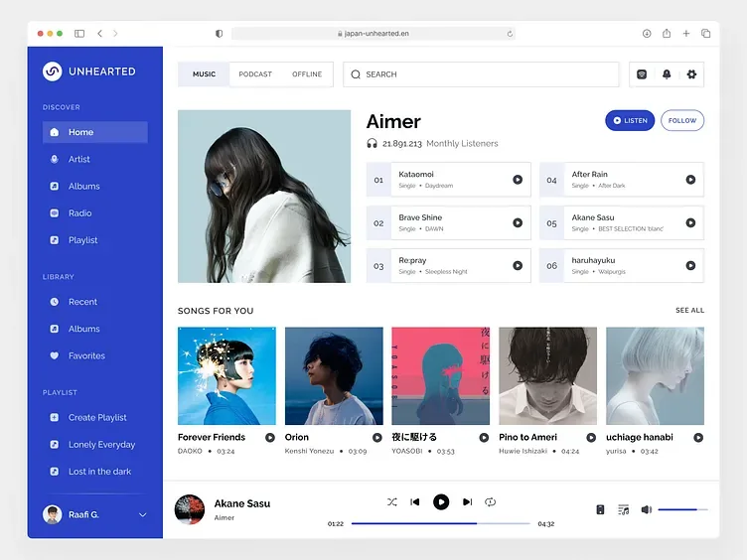The width and height of the screenshot is (747, 560).
Task: Open SEE ALL songs link
Action: 689,310
